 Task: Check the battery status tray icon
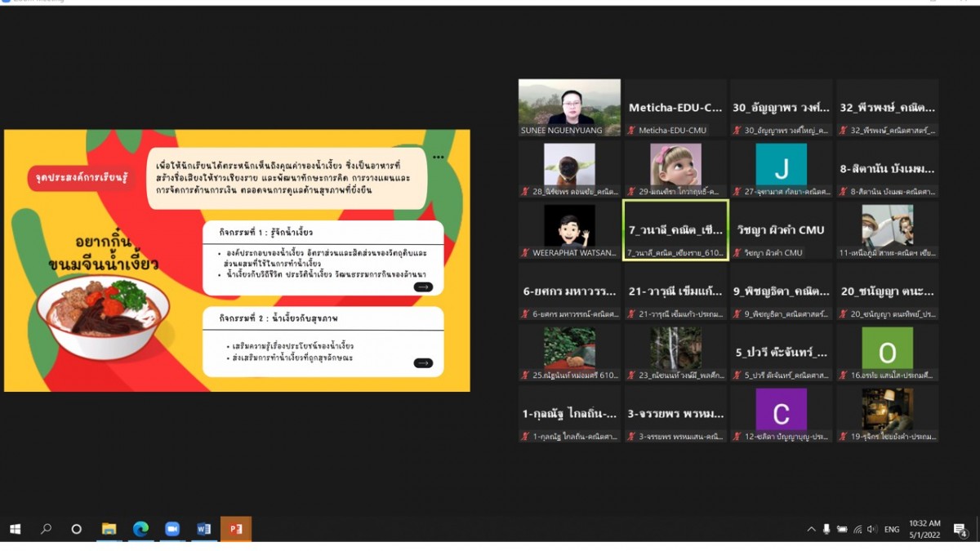pyautogui.click(x=842, y=529)
